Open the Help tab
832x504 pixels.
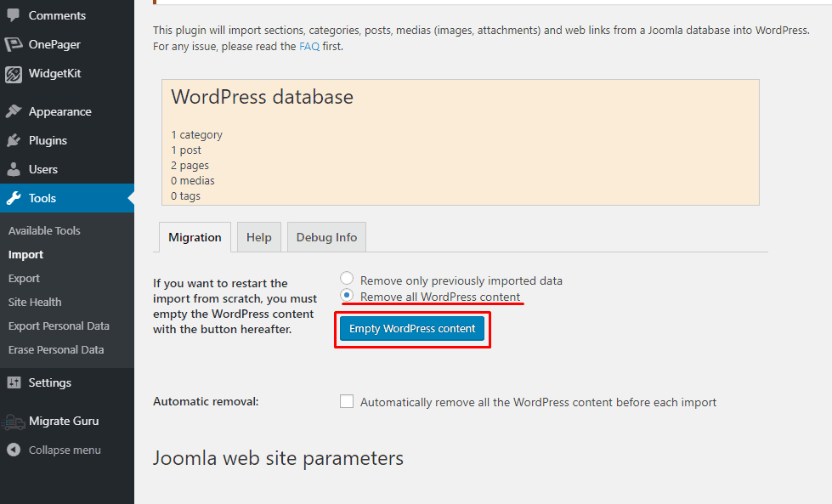coord(259,237)
